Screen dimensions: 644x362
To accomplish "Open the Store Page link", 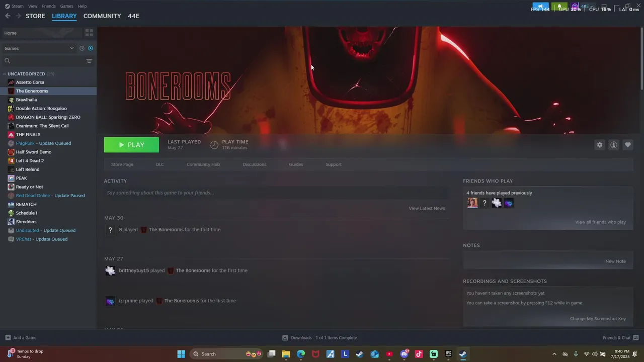I will tap(122, 164).
